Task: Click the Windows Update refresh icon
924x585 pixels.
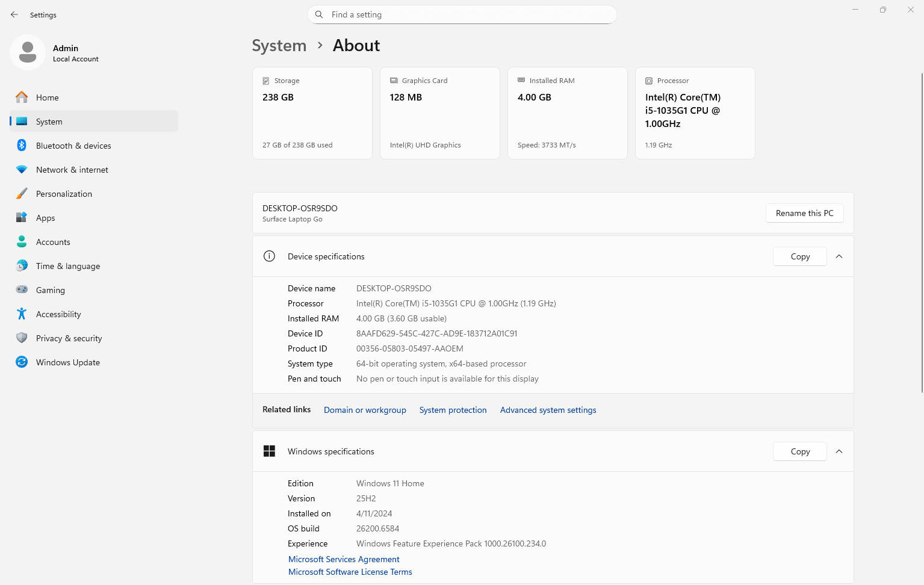Action: 22,362
